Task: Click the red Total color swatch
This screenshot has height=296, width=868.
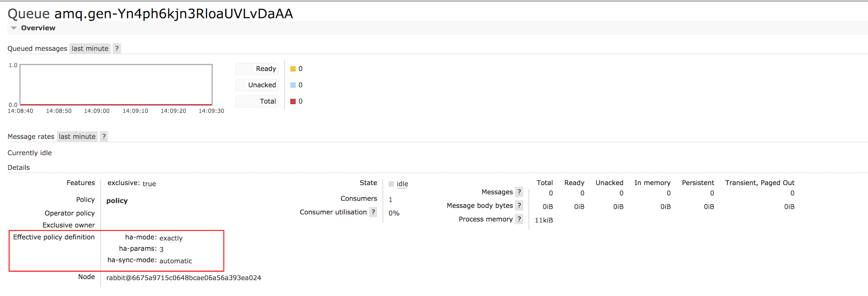Action: (x=293, y=101)
